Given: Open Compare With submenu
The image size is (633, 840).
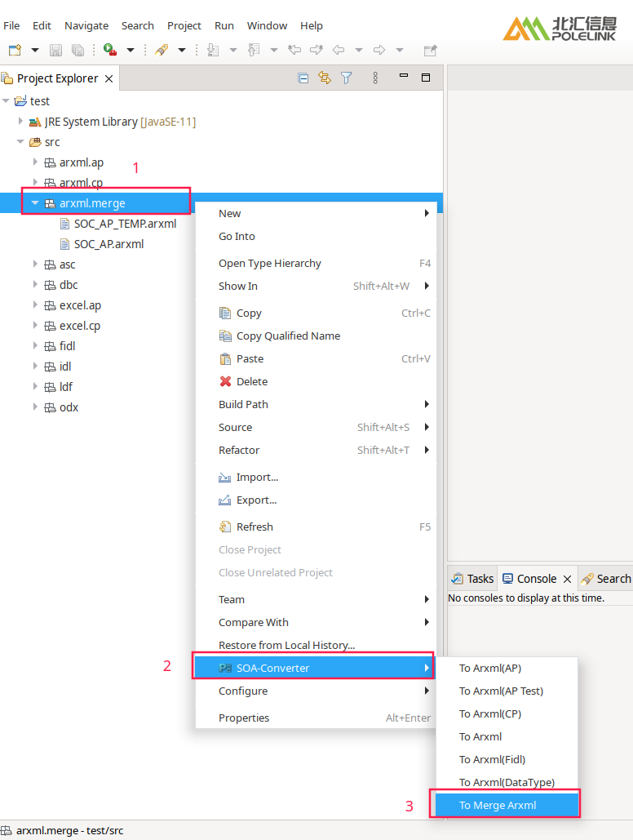Looking at the screenshot, I should pos(316,623).
